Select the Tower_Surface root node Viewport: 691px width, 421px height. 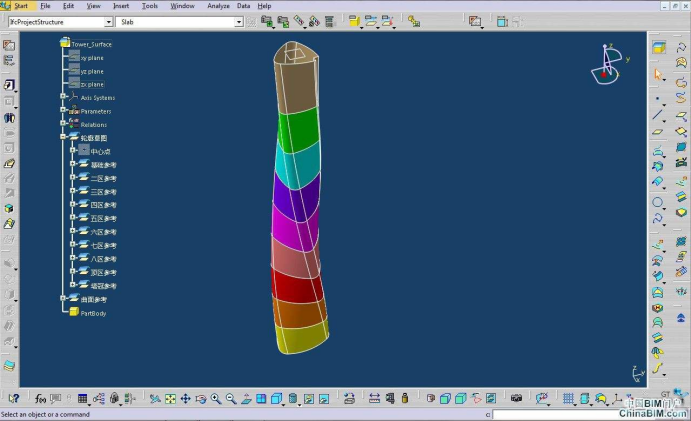point(91,44)
